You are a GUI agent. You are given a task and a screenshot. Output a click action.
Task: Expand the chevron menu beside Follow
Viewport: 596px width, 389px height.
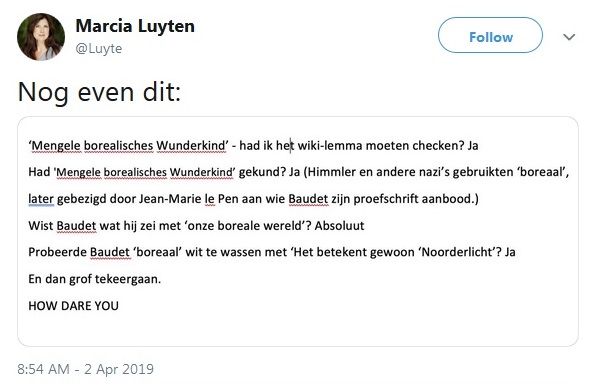tap(569, 37)
